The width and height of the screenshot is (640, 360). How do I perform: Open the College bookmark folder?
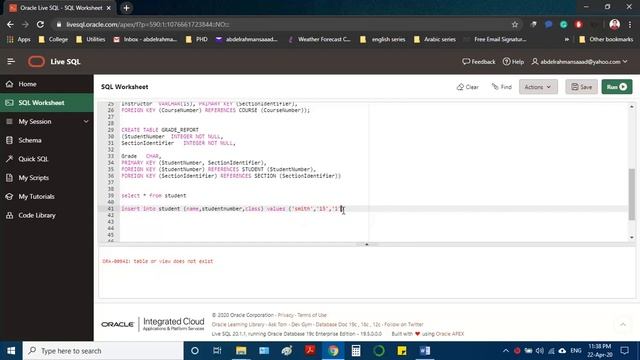pyautogui.click(x=53, y=40)
